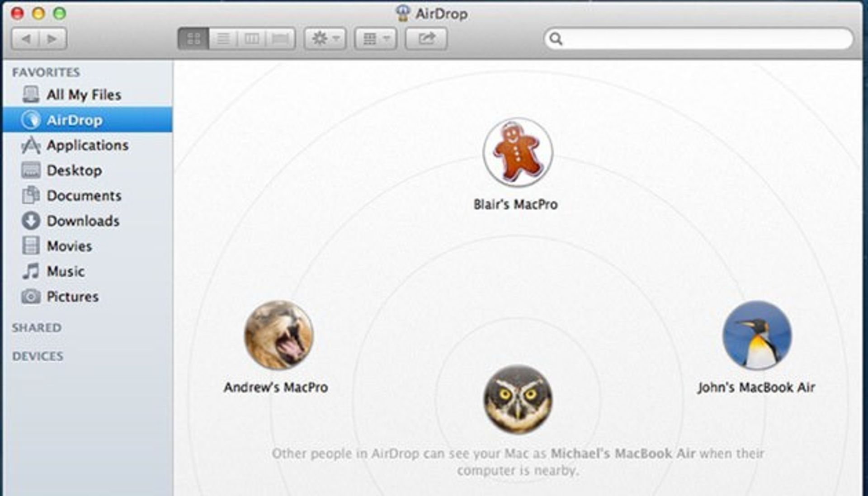Click John's MacBook Air penguin avatar

pos(757,335)
